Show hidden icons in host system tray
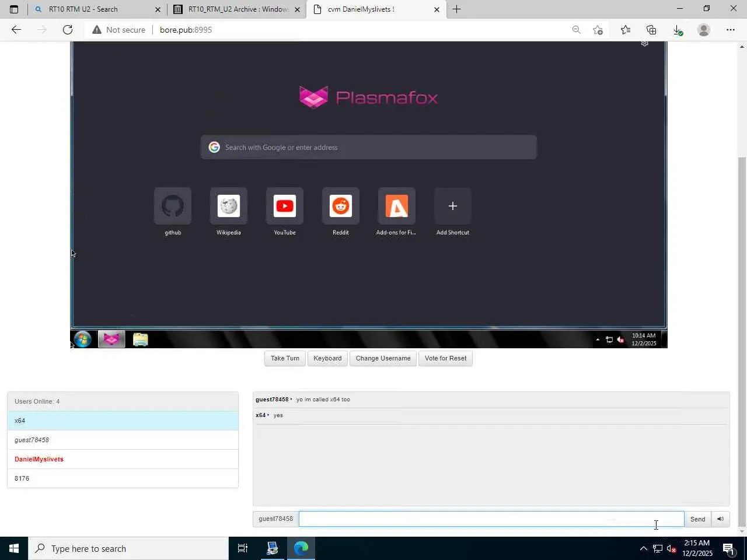 (x=643, y=548)
